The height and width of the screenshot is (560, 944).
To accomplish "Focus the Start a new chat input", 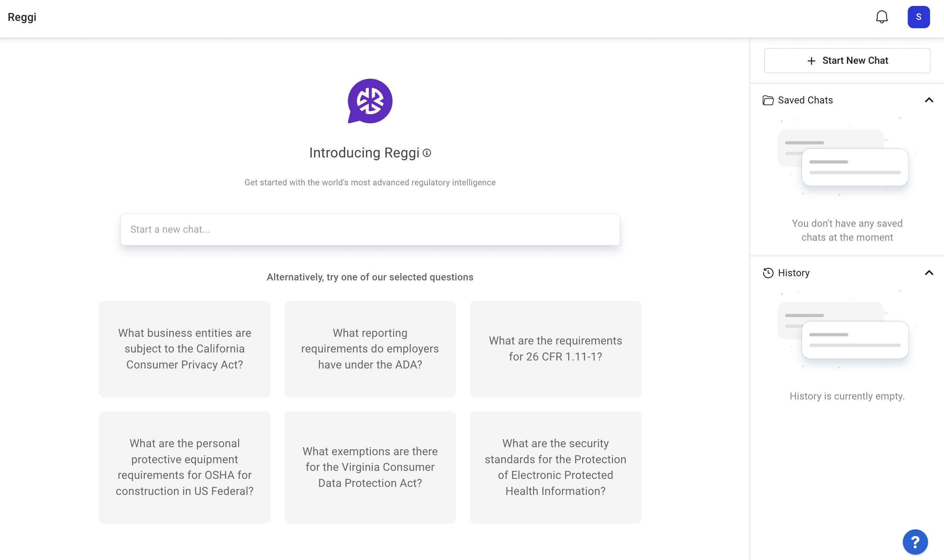I will (x=370, y=230).
